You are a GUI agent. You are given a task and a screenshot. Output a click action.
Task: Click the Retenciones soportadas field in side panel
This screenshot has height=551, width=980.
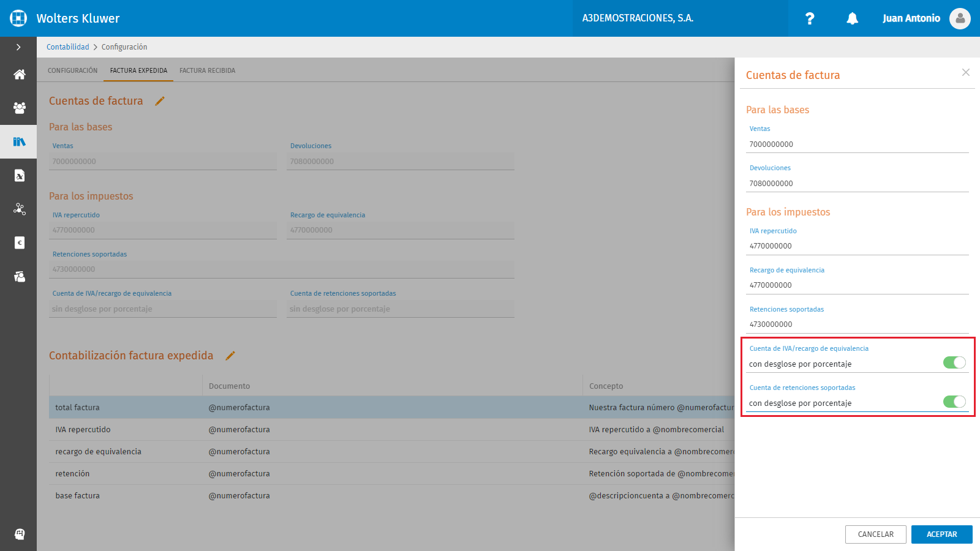858,324
